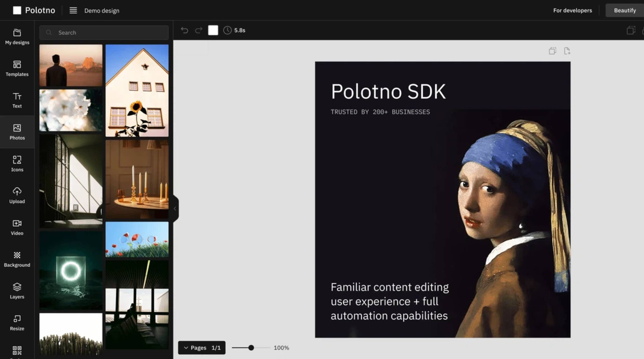Open the white page background color swatch
This screenshot has height=359, width=644.
click(213, 30)
